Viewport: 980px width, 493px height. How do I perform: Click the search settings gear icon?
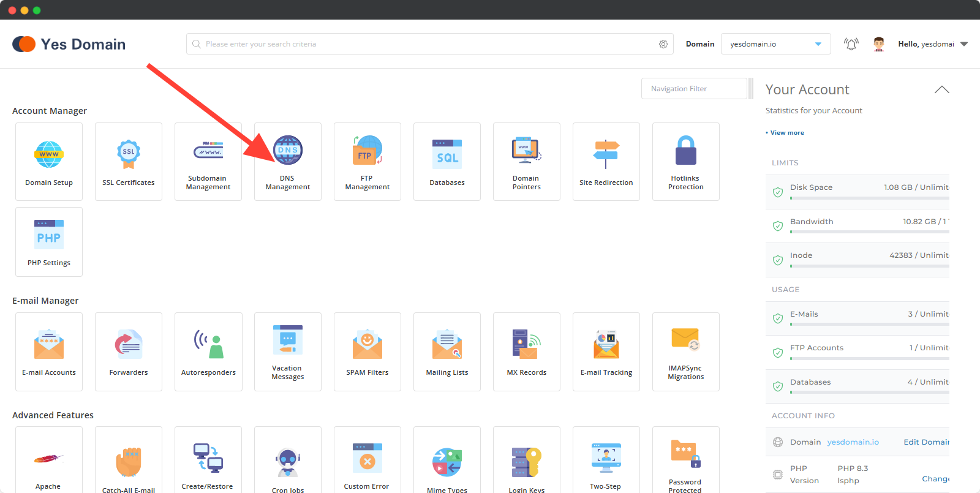tap(663, 44)
